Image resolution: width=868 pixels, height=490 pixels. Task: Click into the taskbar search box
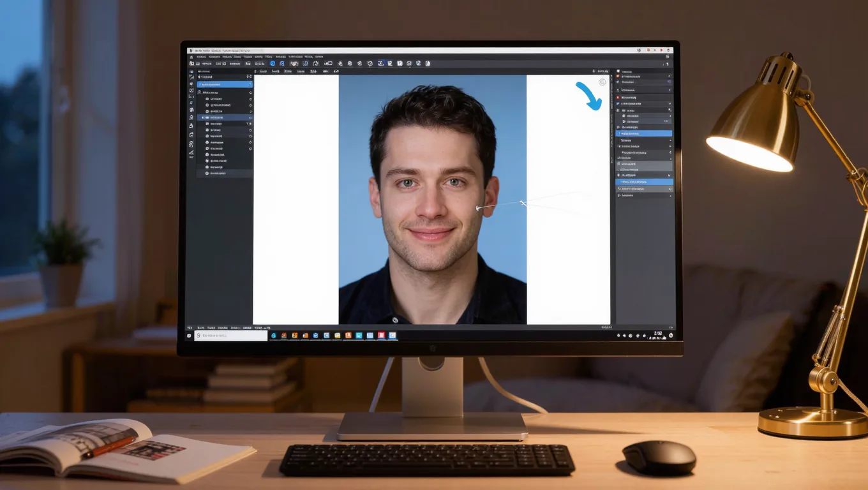tap(231, 336)
